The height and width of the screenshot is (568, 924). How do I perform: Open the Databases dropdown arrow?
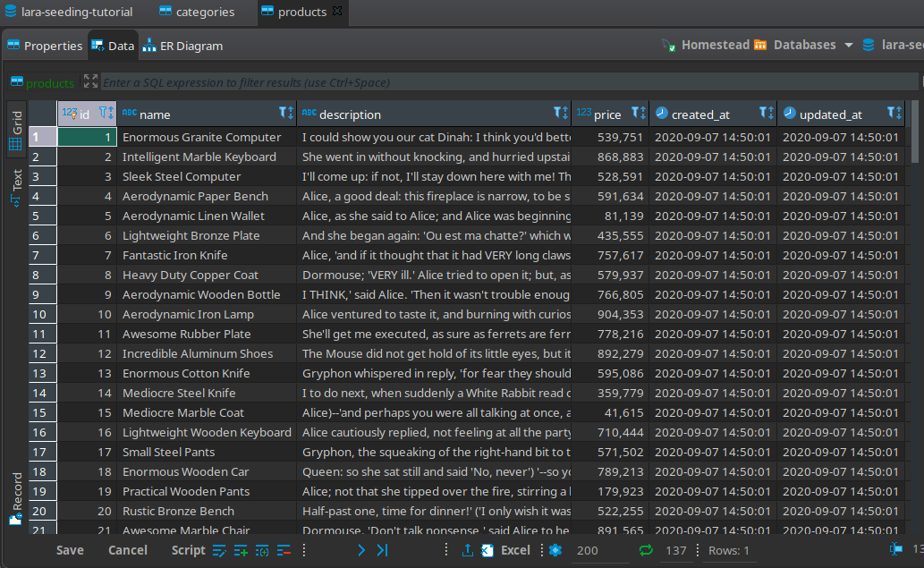pyautogui.click(x=849, y=45)
